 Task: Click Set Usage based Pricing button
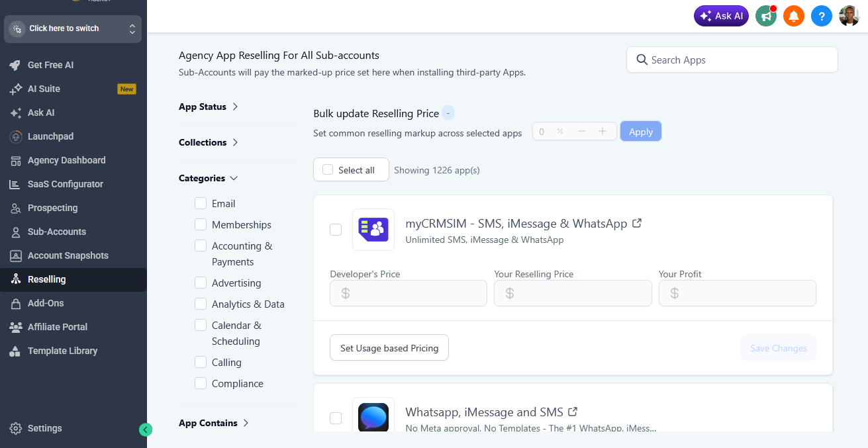(x=389, y=348)
